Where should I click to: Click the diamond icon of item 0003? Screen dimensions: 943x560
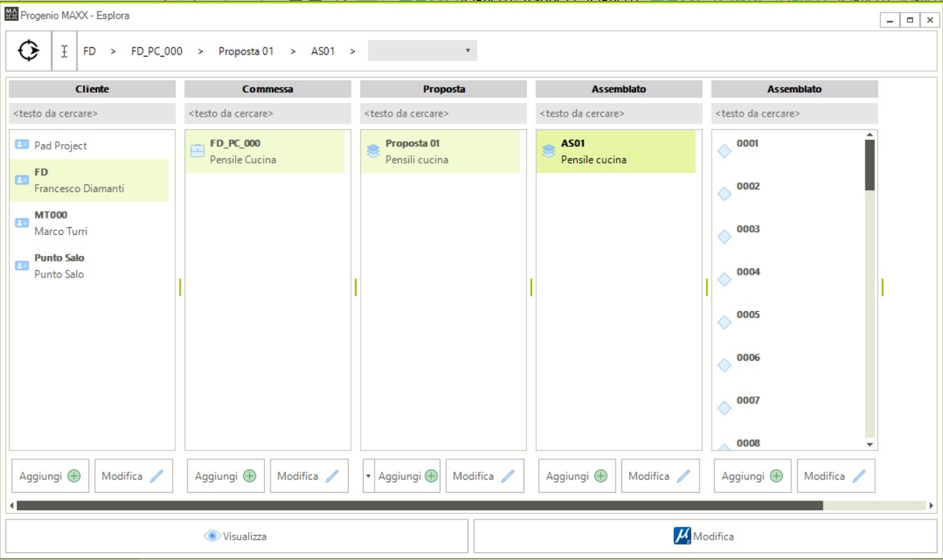point(725,237)
